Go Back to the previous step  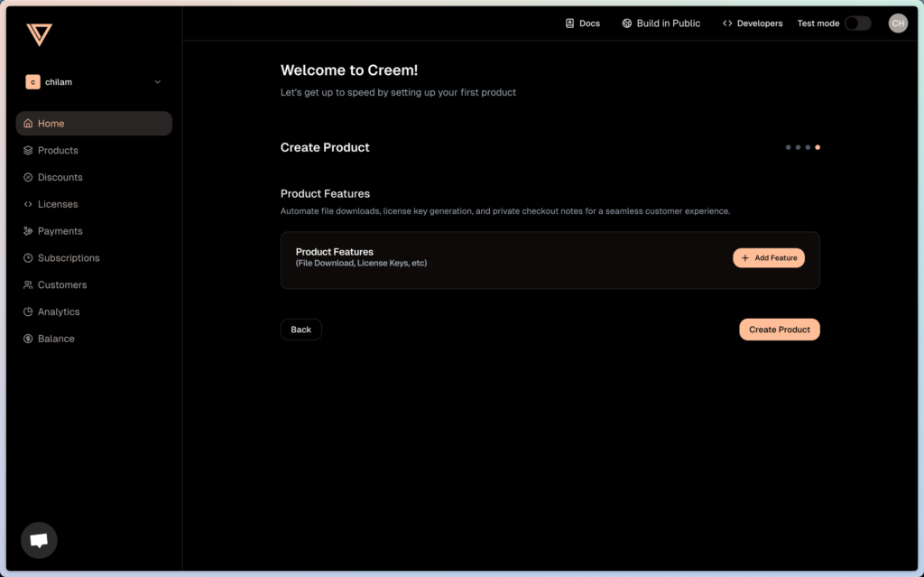[x=300, y=330]
